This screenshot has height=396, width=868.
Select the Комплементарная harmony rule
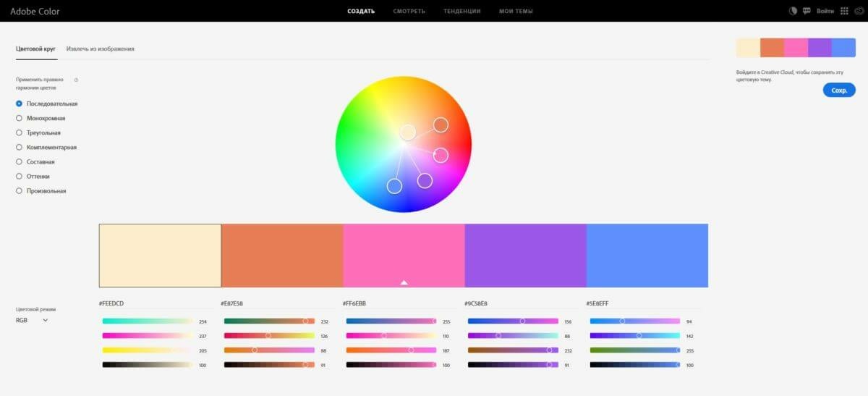click(46, 147)
